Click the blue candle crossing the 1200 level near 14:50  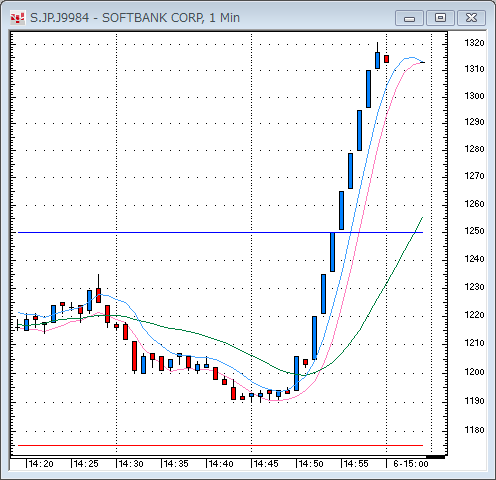coord(296,373)
